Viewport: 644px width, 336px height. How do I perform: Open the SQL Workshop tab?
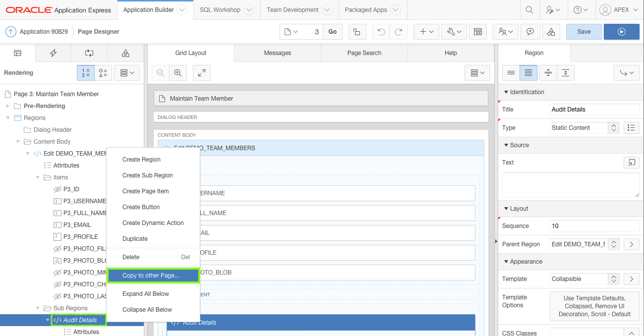[226, 10]
